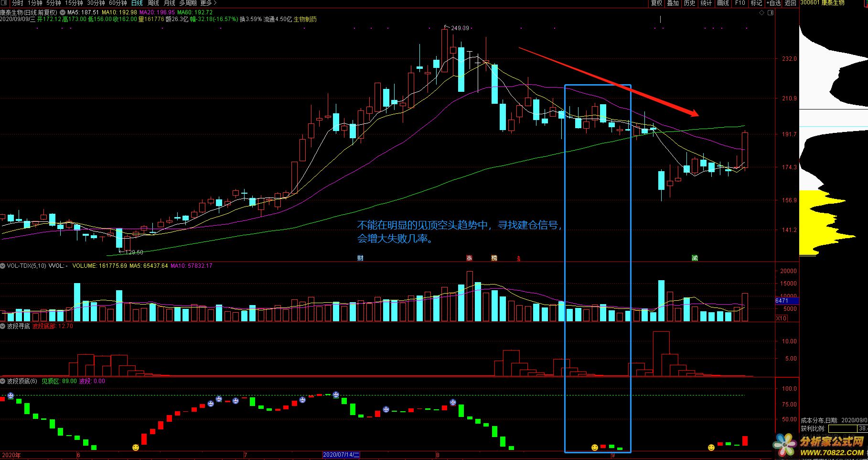Click the X10 volume scale label

pos(781,318)
